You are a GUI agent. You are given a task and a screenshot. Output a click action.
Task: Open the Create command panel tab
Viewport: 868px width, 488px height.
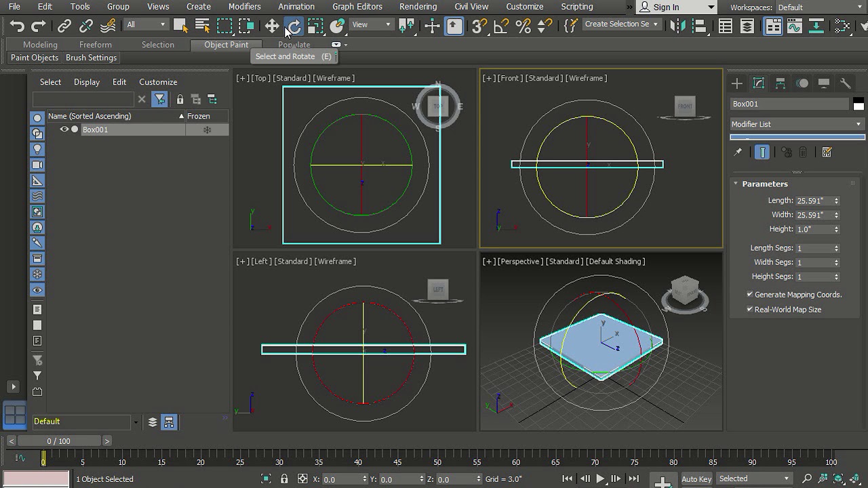click(737, 83)
